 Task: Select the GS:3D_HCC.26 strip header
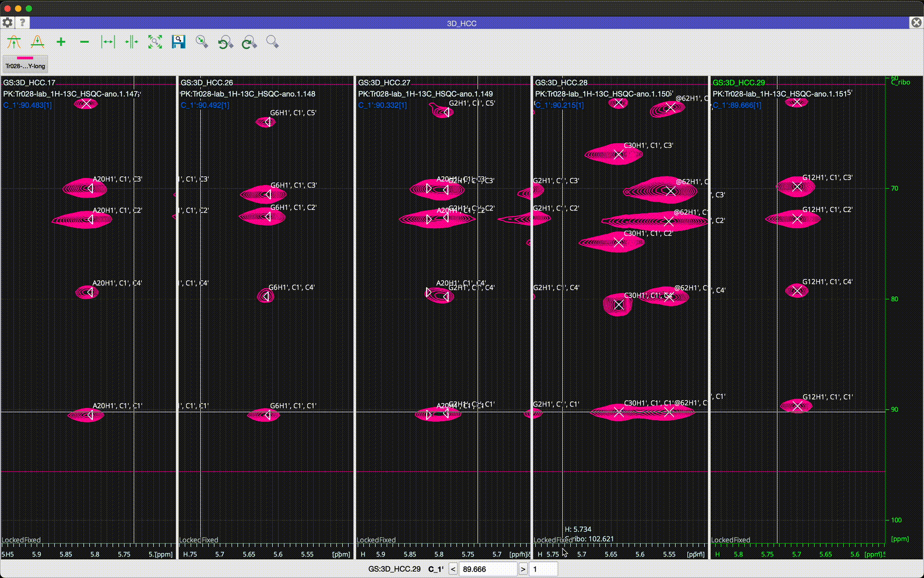click(207, 83)
